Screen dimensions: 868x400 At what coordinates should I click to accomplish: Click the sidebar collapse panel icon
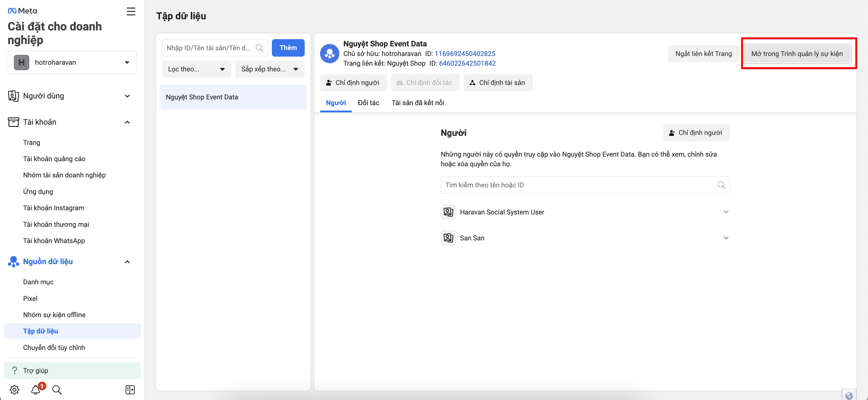pos(130,389)
